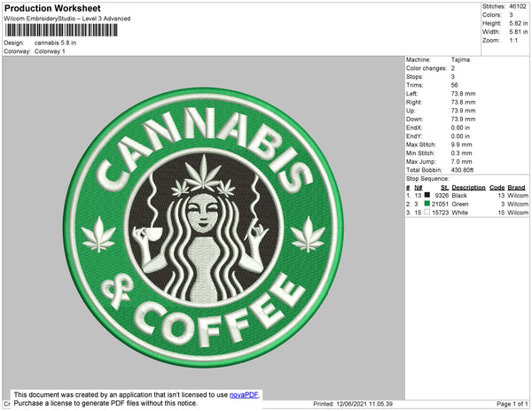Select the Stitches value 46102
532x411 pixels.
[518, 6]
